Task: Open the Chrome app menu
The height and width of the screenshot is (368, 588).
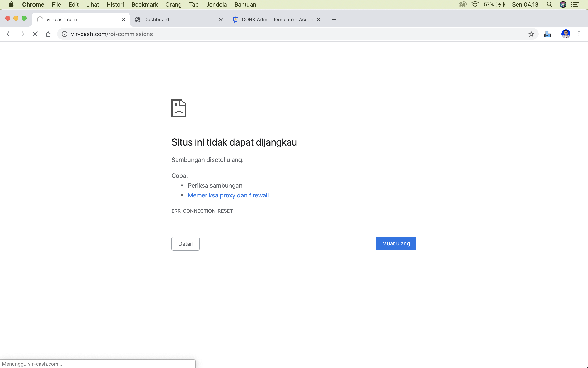Action: point(33,4)
